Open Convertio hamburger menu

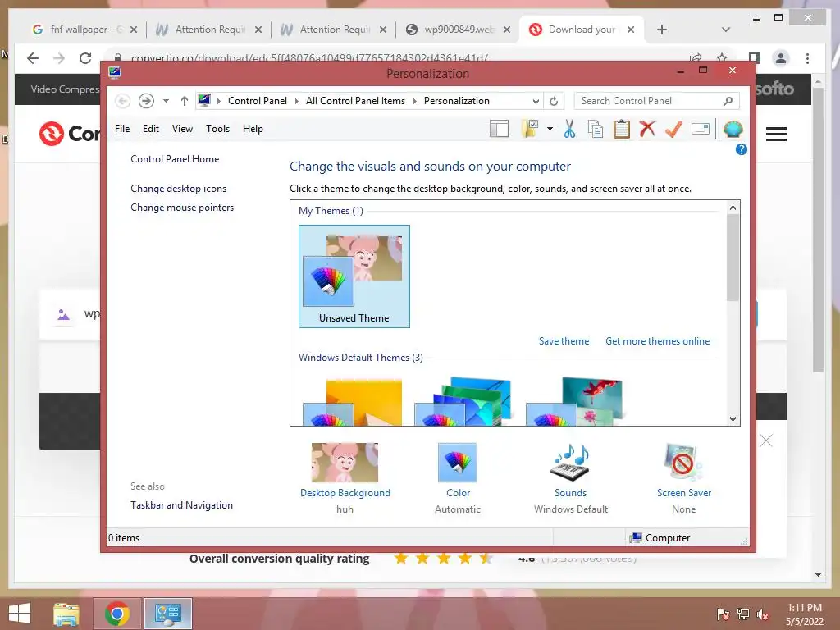pyautogui.click(x=776, y=134)
